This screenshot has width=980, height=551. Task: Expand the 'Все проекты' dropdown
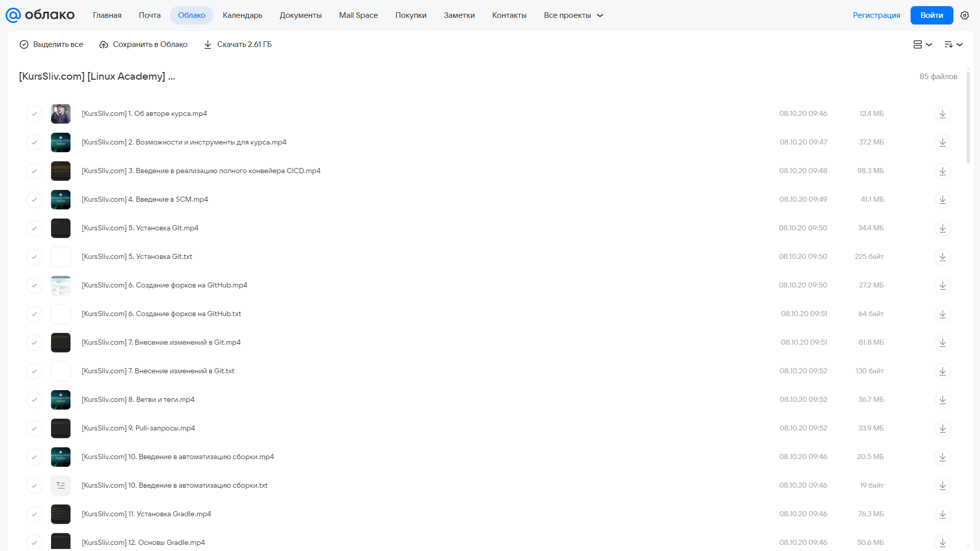573,15
